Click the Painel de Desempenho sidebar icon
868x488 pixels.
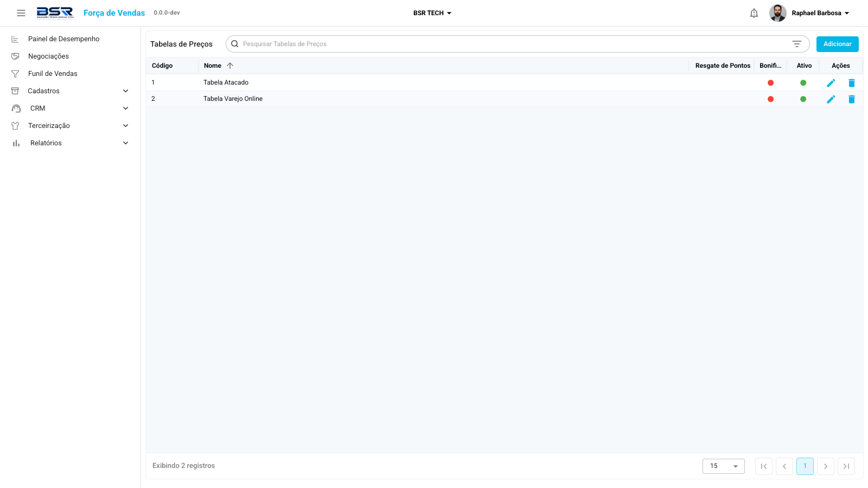[x=15, y=39]
